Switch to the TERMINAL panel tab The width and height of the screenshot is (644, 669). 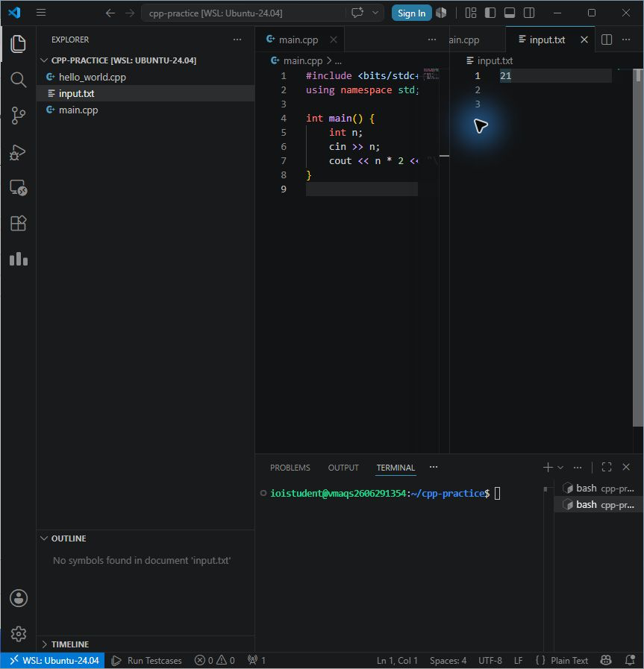(x=396, y=468)
